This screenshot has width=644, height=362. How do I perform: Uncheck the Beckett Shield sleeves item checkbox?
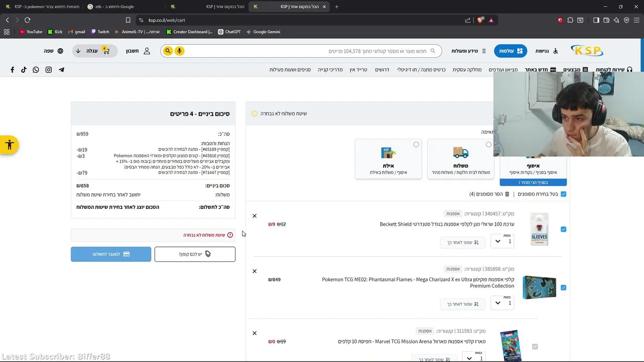tap(563, 229)
